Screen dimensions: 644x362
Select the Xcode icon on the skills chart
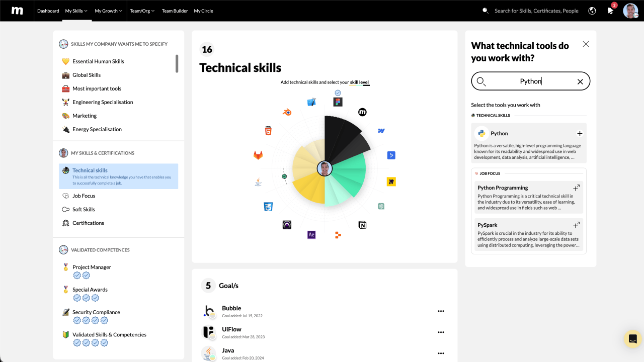click(x=311, y=102)
